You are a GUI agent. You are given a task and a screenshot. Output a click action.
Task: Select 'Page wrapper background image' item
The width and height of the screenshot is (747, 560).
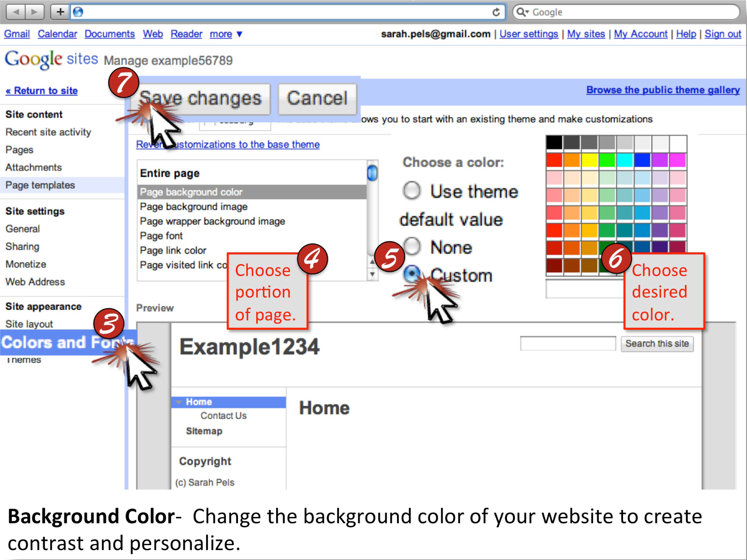coord(252,221)
